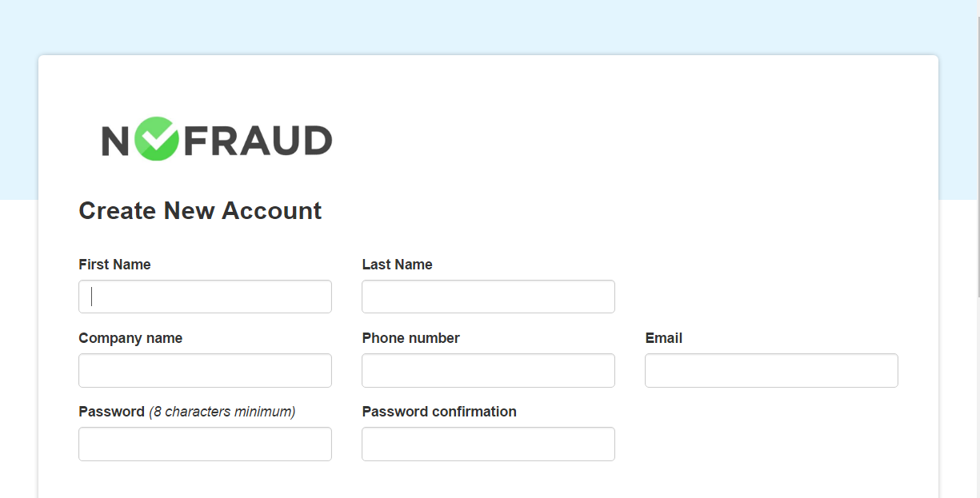Click the NoFraud logo
980x498 pixels.
pyautogui.click(x=216, y=140)
